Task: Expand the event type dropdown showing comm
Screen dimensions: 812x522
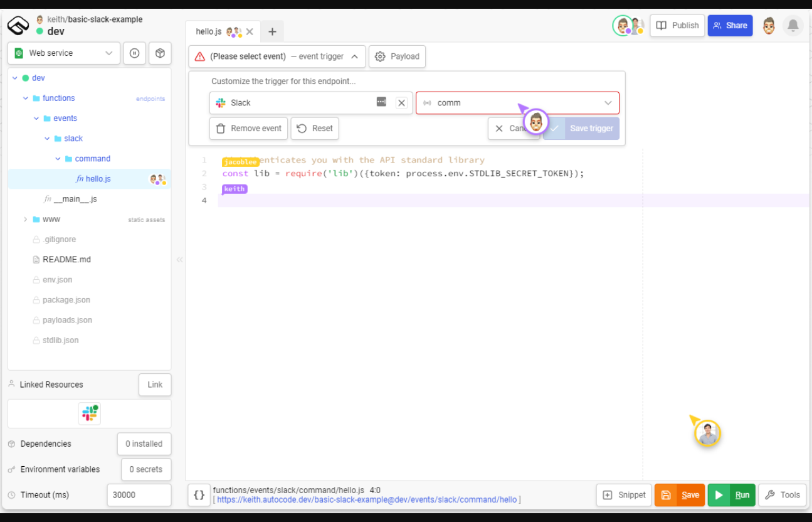Action: pos(607,103)
